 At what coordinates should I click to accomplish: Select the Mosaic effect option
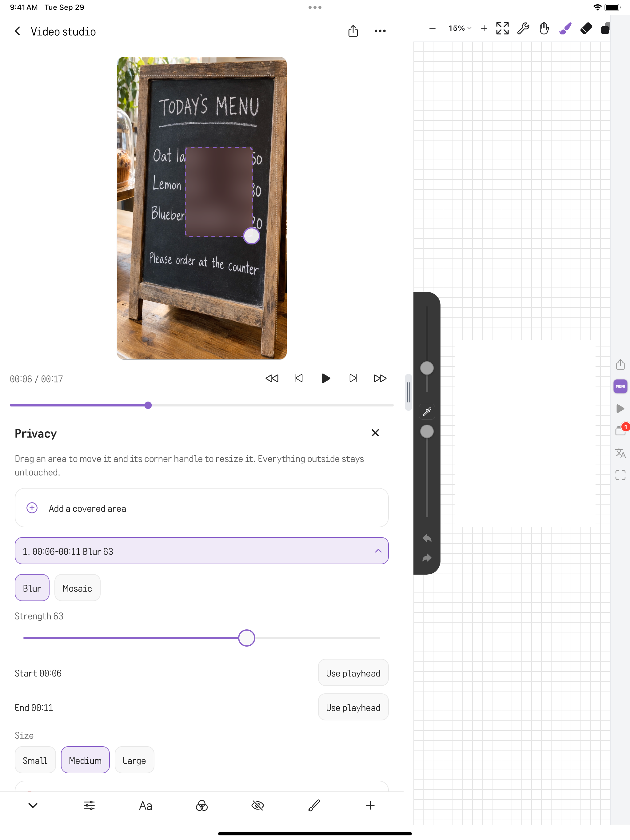click(77, 588)
